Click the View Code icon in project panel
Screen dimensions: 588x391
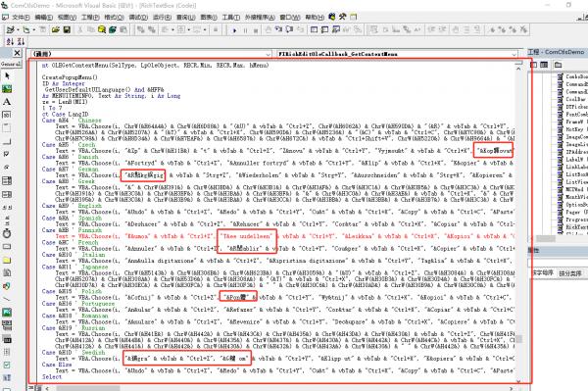point(533,65)
